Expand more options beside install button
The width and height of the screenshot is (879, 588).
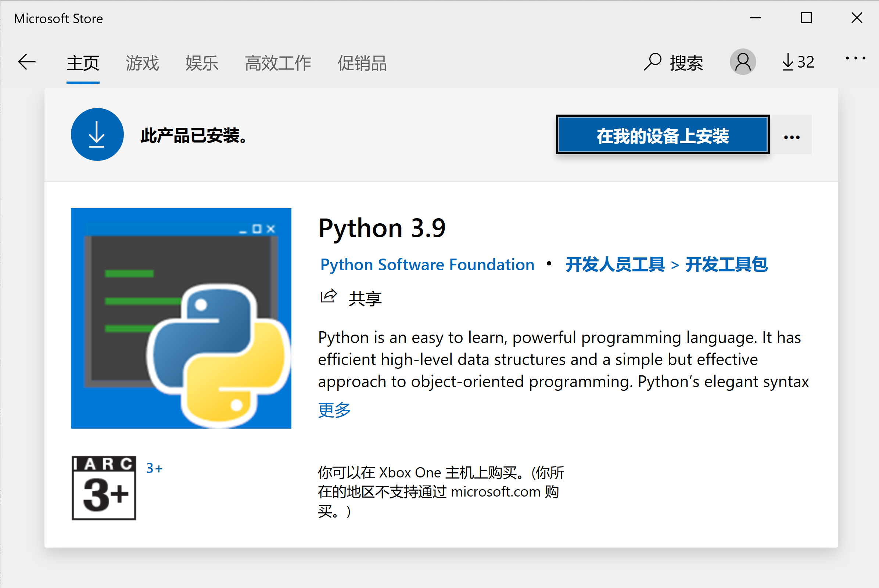[792, 137]
